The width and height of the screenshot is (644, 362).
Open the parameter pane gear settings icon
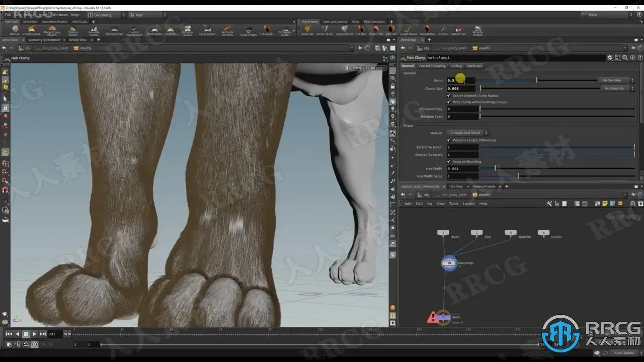[610, 58]
